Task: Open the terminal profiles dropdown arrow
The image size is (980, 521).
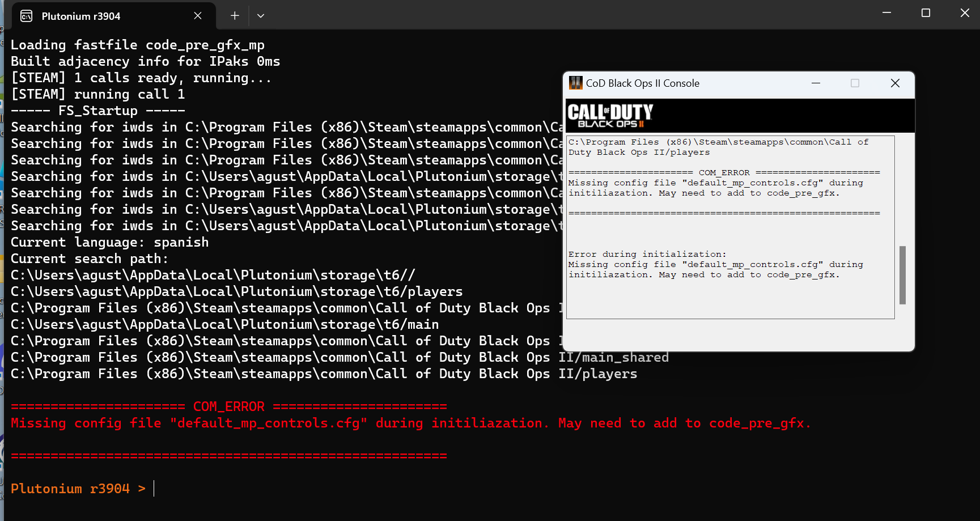Action: (261, 16)
